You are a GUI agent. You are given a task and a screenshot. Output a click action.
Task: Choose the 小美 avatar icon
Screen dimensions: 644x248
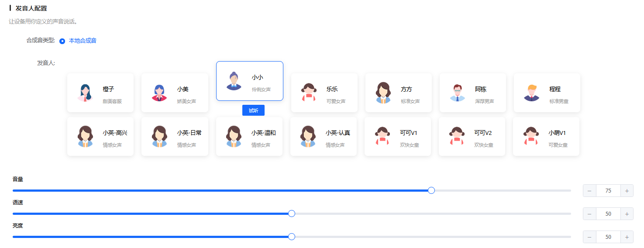click(159, 93)
